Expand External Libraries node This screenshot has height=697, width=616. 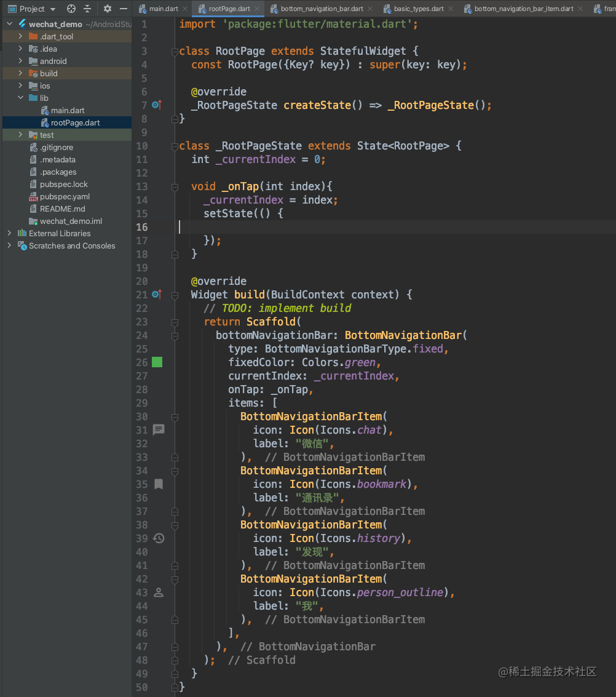9,233
